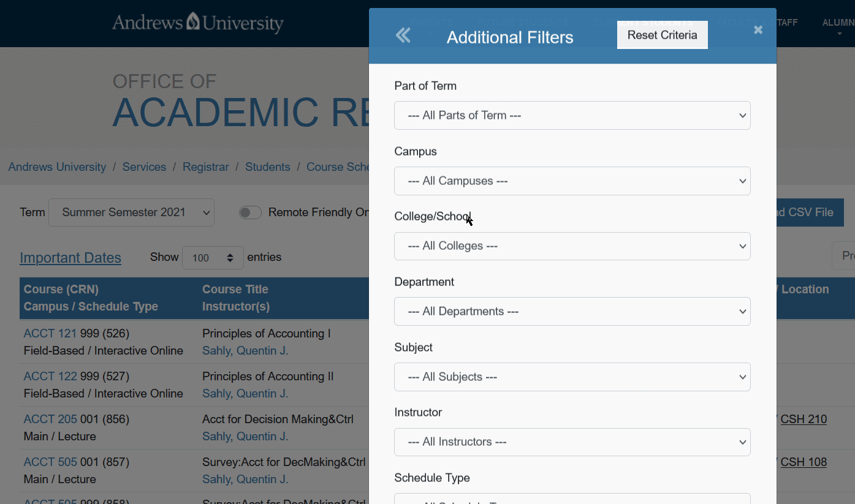Sort by the Course Title column header
Image resolution: width=855 pixels, height=504 pixels.
pos(235,289)
